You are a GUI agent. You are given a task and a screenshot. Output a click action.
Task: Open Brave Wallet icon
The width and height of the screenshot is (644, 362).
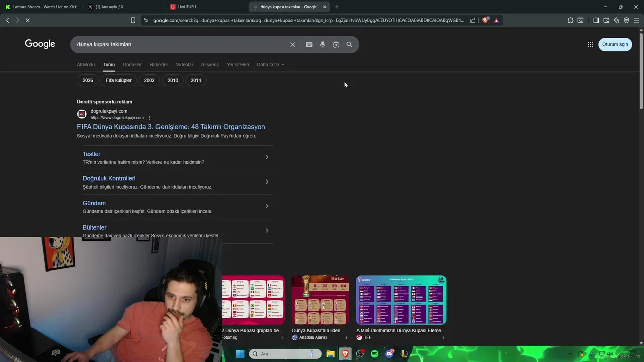[x=606, y=20]
